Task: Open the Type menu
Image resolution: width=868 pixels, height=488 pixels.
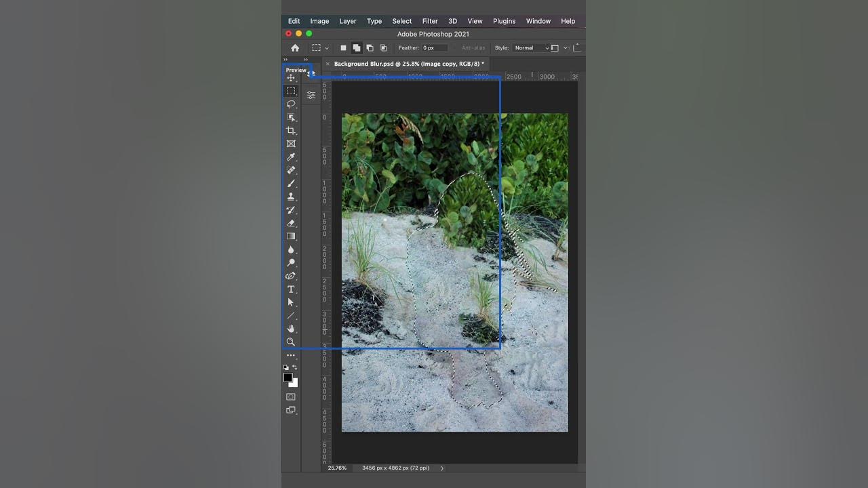Action: pyautogui.click(x=374, y=21)
